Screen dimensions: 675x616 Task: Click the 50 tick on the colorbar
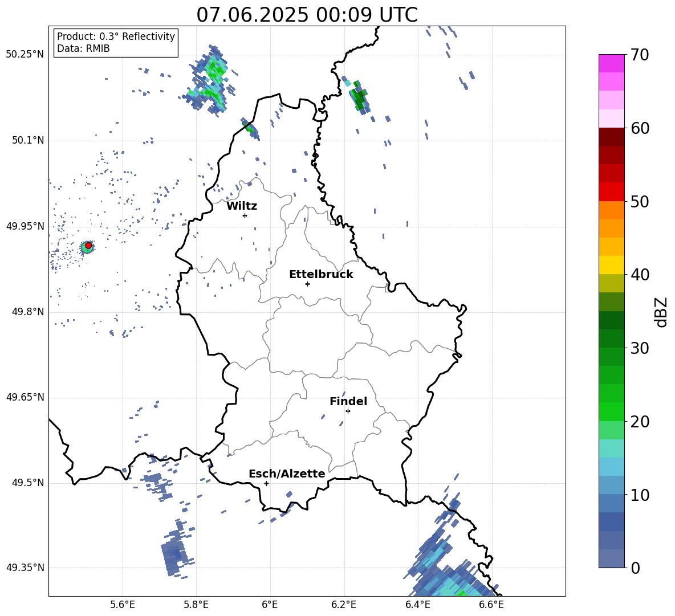(640, 201)
